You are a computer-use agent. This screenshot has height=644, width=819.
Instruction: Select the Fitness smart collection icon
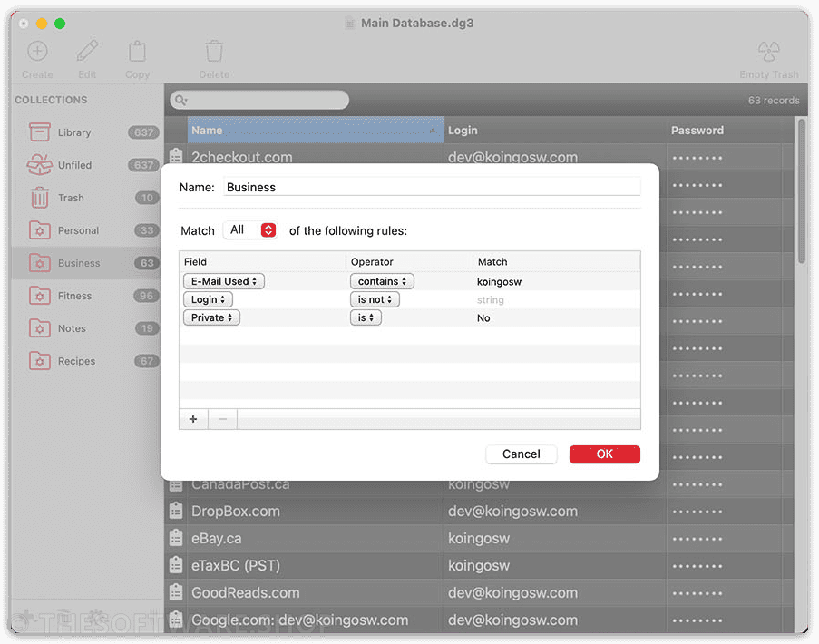40,296
